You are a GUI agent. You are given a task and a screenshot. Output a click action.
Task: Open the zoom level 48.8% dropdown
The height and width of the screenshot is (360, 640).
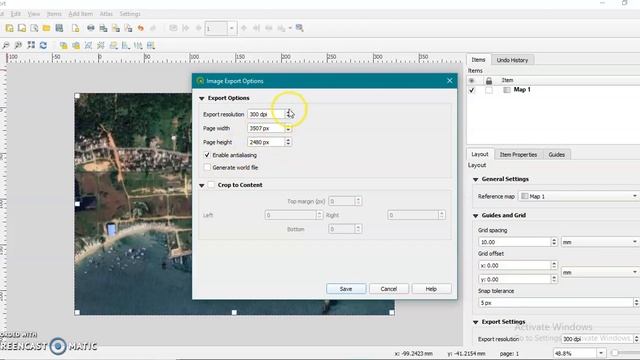[601, 353]
